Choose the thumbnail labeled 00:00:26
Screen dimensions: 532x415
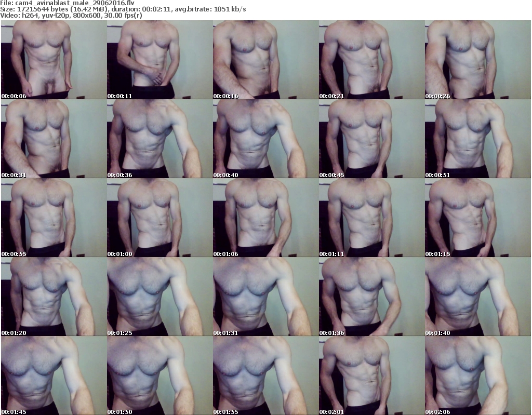[478, 60]
